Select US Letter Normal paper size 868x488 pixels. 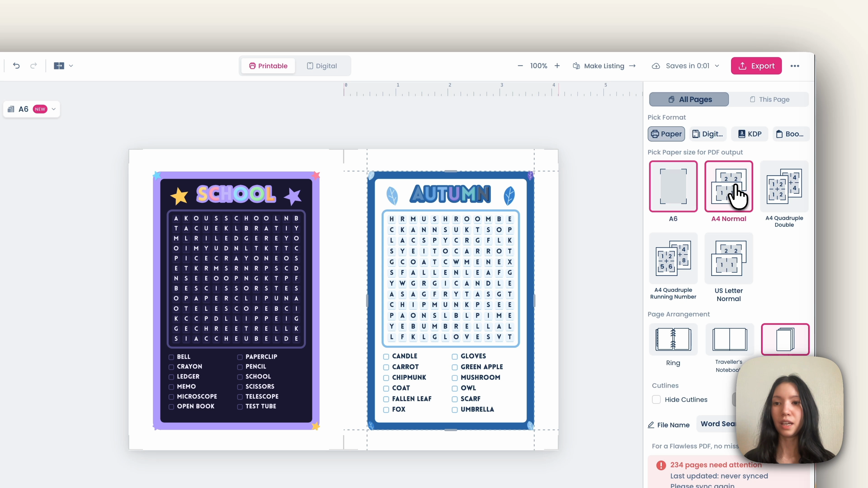click(x=729, y=258)
